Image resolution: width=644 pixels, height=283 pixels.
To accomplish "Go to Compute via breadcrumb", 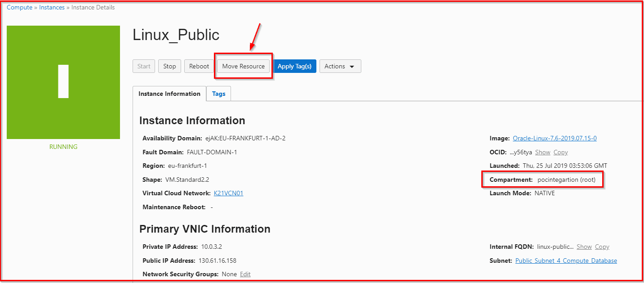I will coord(19,7).
